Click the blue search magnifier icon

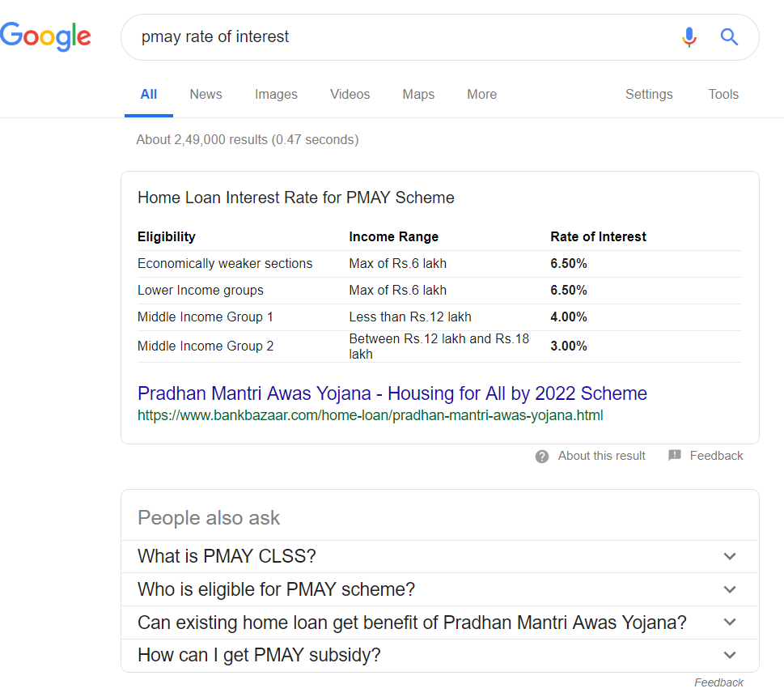pos(729,37)
